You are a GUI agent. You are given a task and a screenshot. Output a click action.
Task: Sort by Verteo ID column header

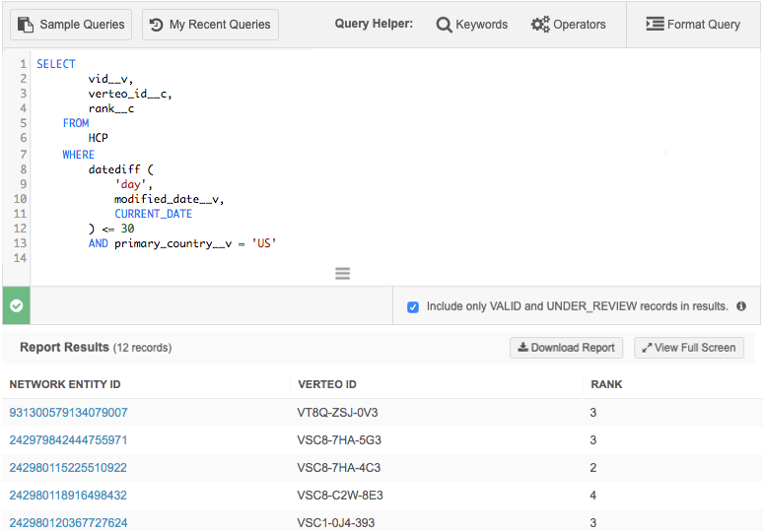[327, 384]
